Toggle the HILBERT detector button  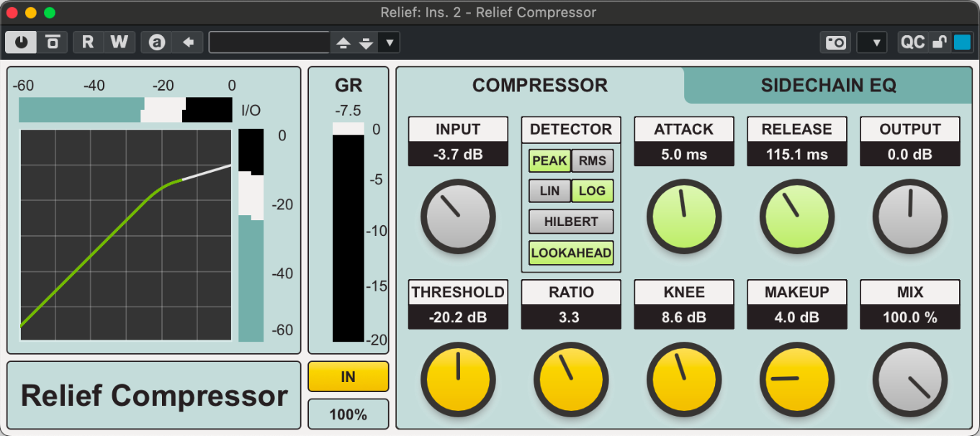[x=571, y=222]
